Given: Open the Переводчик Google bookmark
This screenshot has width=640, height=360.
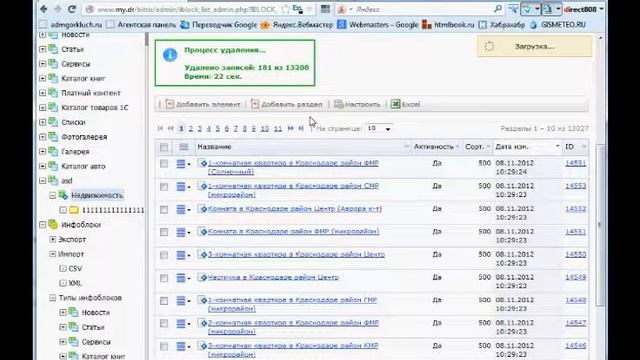Looking at the screenshot, I should (x=219, y=25).
